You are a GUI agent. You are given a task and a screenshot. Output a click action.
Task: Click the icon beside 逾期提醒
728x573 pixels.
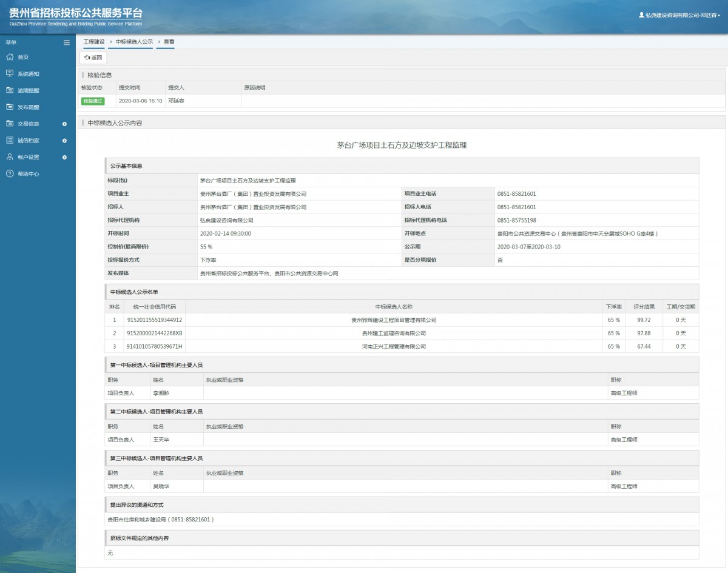coord(9,90)
